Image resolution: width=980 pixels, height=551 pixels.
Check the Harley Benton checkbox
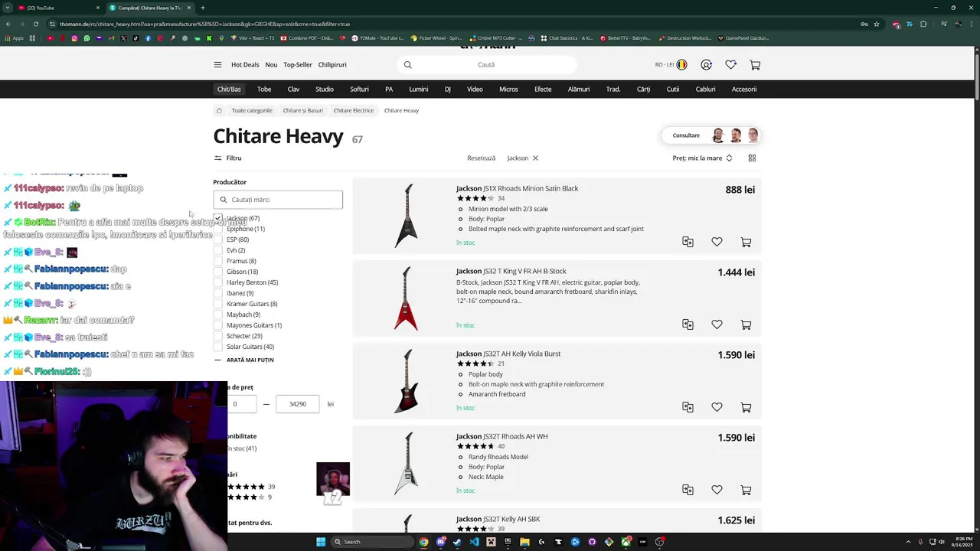[218, 282]
